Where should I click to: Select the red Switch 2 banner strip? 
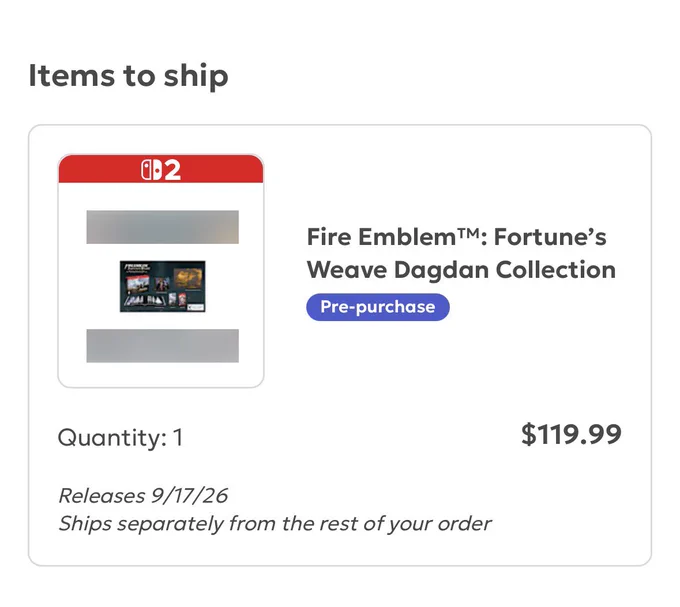pyautogui.click(x=161, y=169)
